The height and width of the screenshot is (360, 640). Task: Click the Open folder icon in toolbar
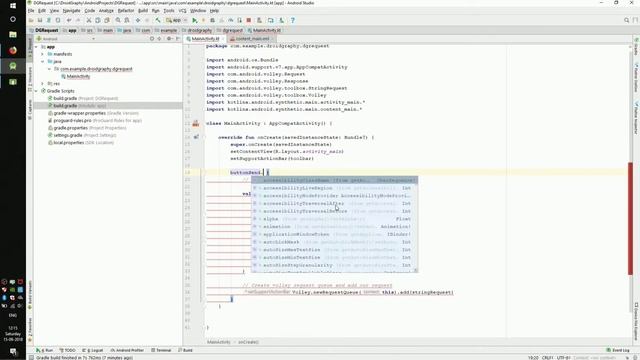click(31, 20)
